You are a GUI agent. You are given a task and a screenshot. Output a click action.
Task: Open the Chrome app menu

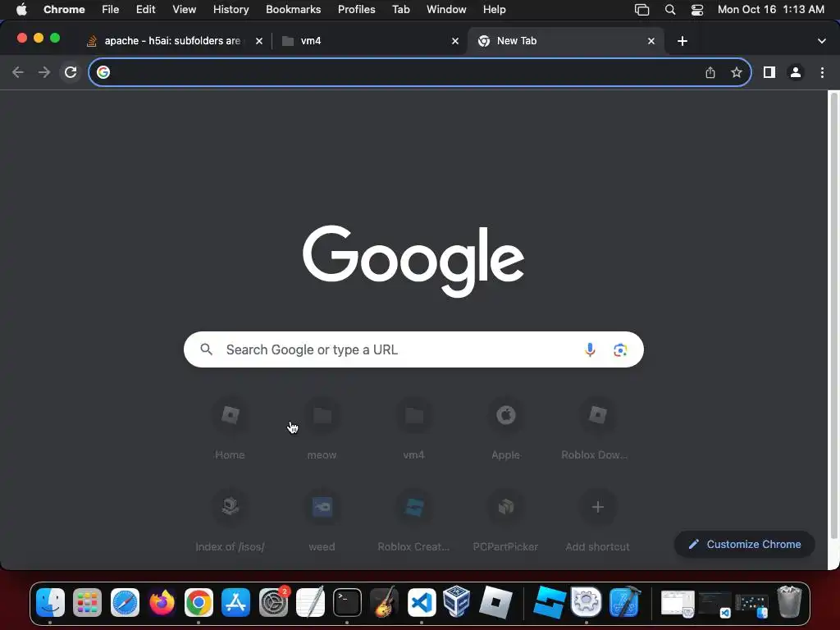64,10
